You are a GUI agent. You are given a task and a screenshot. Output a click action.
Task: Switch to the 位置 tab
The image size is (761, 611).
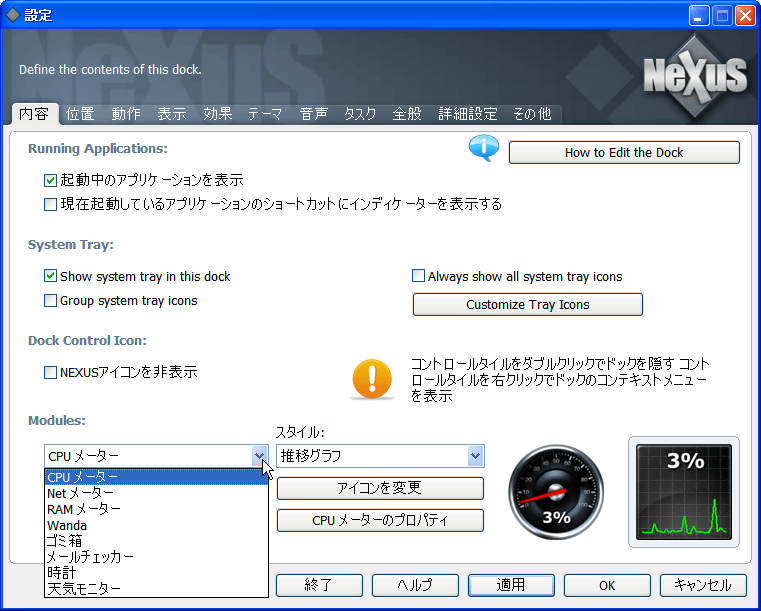click(x=80, y=114)
